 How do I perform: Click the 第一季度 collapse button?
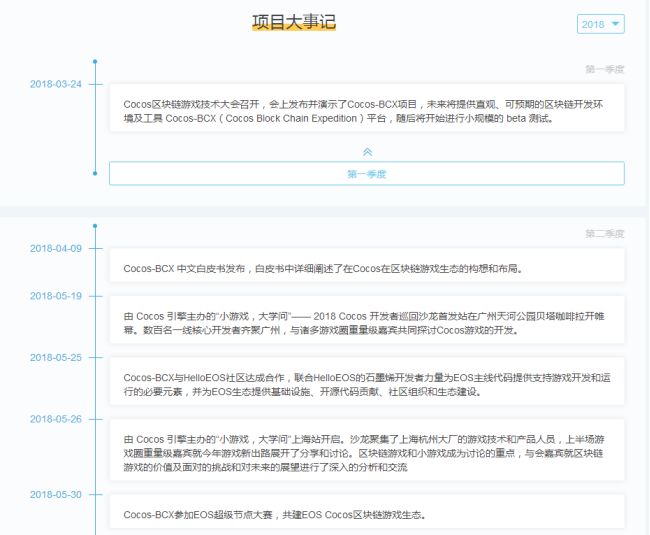pyautogui.click(x=366, y=173)
